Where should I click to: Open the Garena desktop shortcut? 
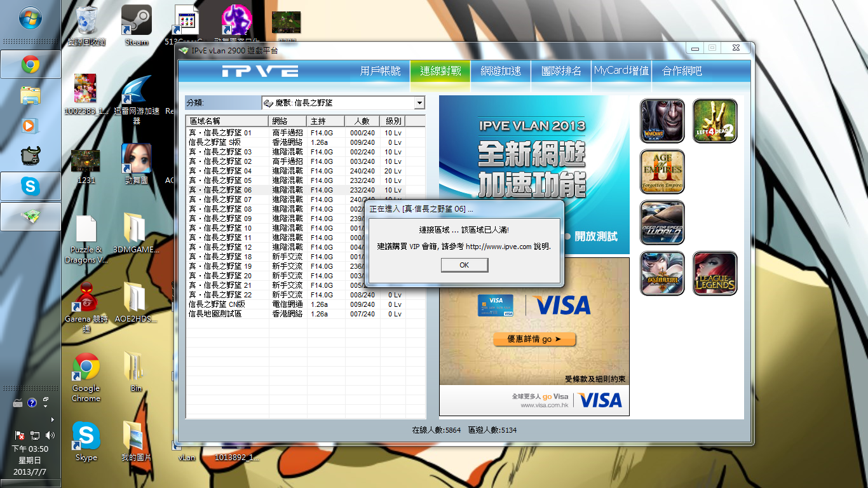(86, 305)
